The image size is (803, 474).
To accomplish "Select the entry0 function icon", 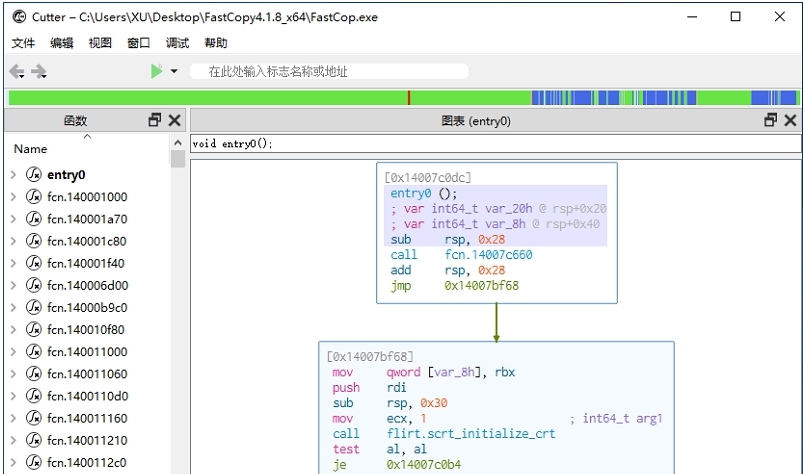I will (34, 175).
